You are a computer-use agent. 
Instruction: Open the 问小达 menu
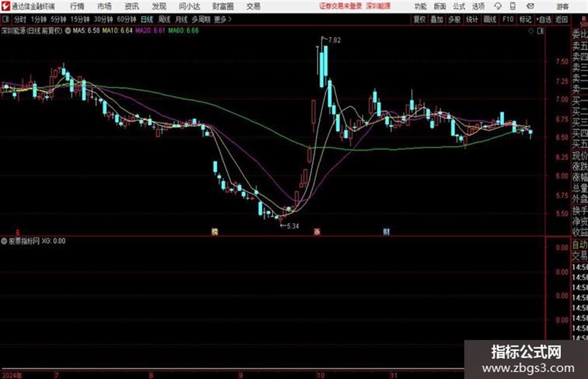pyautogui.click(x=189, y=6)
